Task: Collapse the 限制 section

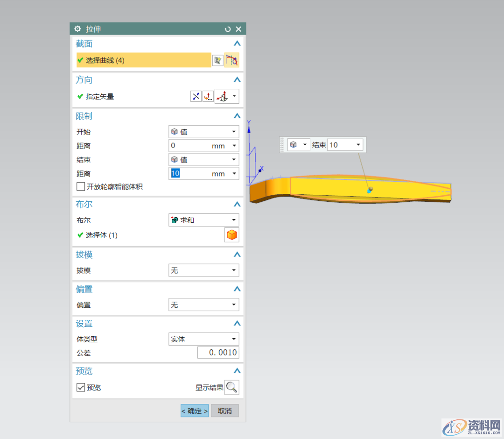Action: [237, 116]
